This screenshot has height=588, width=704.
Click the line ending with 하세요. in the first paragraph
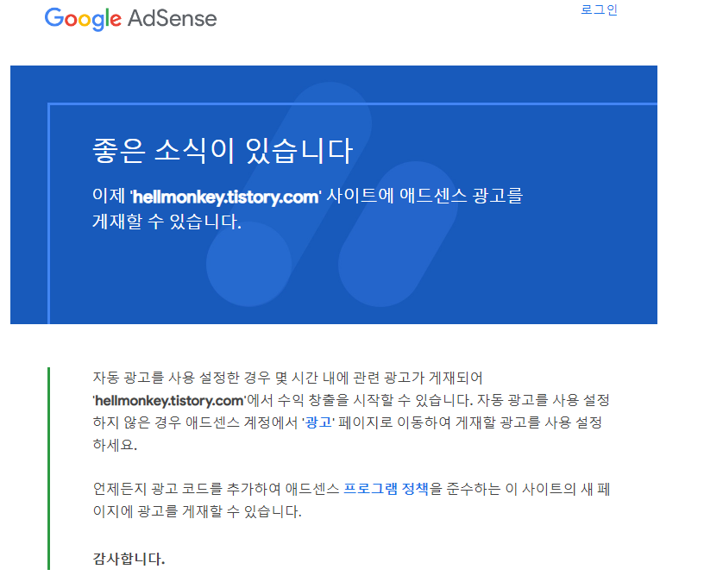click(115, 445)
